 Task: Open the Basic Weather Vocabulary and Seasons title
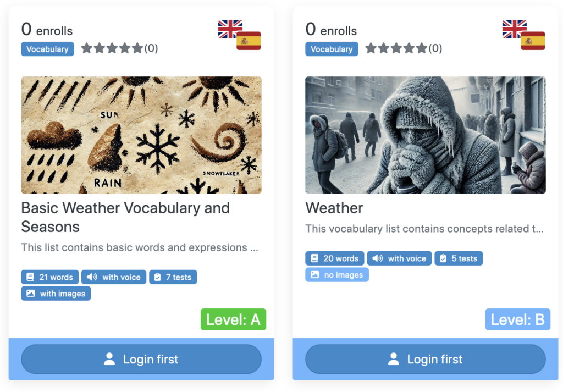[126, 217]
